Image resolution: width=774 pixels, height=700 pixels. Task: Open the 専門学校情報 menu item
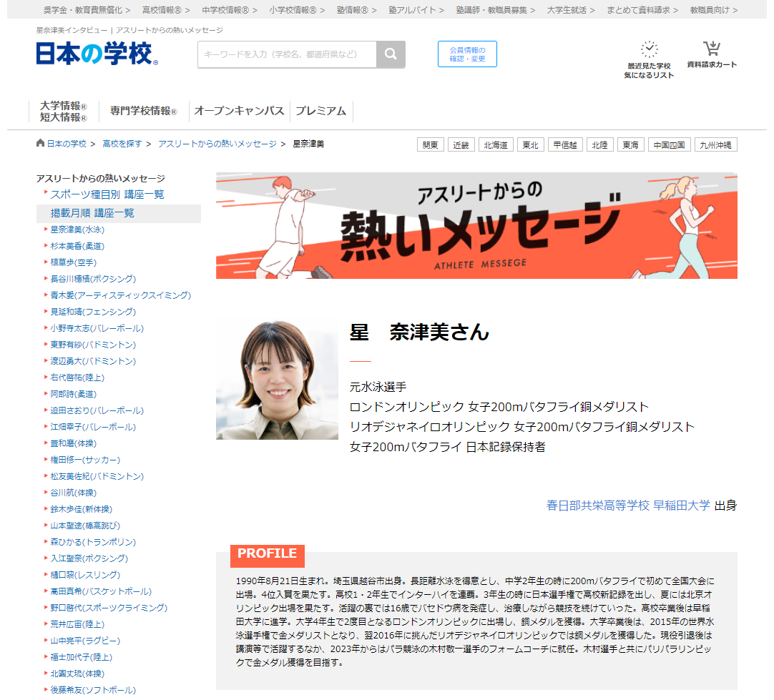point(142,111)
